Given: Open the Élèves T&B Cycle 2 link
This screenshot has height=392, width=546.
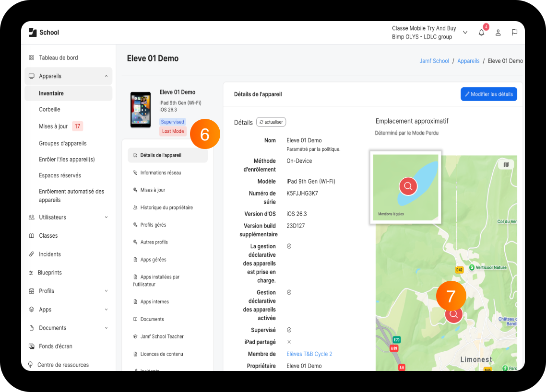Looking at the screenshot, I should (x=309, y=354).
